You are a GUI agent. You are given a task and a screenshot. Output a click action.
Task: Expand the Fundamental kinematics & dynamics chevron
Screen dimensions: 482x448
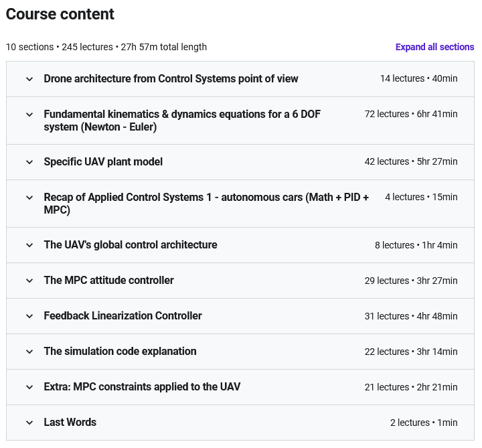click(x=29, y=115)
